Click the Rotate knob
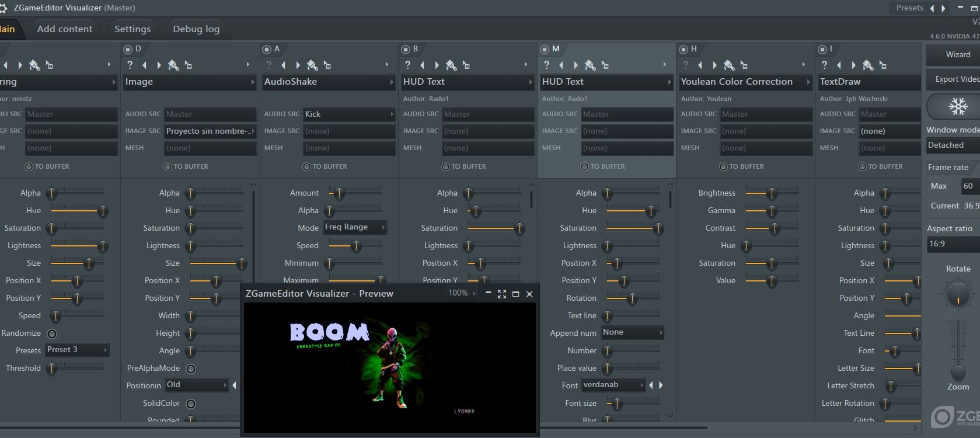This screenshot has height=438, width=980. [958, 293]
